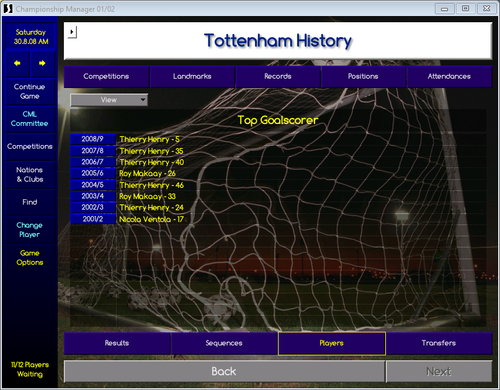Click the Championship Manager app icon in title bar
This screenshot has width=500, height=390.
(x=8, y=9)
